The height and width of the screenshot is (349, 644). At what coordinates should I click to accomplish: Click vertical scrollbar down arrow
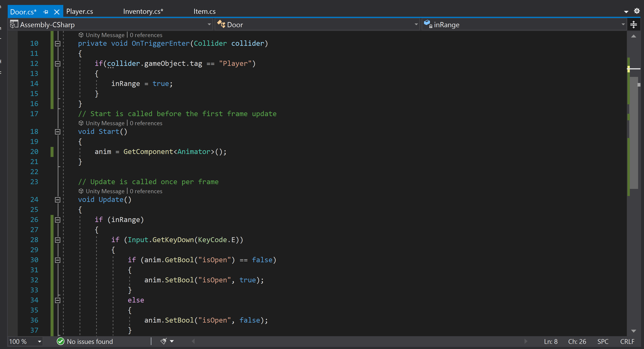[634, 331]
